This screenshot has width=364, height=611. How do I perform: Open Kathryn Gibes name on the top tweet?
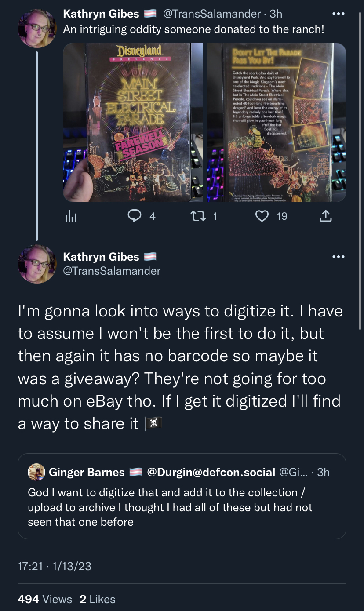pos(101,14)
